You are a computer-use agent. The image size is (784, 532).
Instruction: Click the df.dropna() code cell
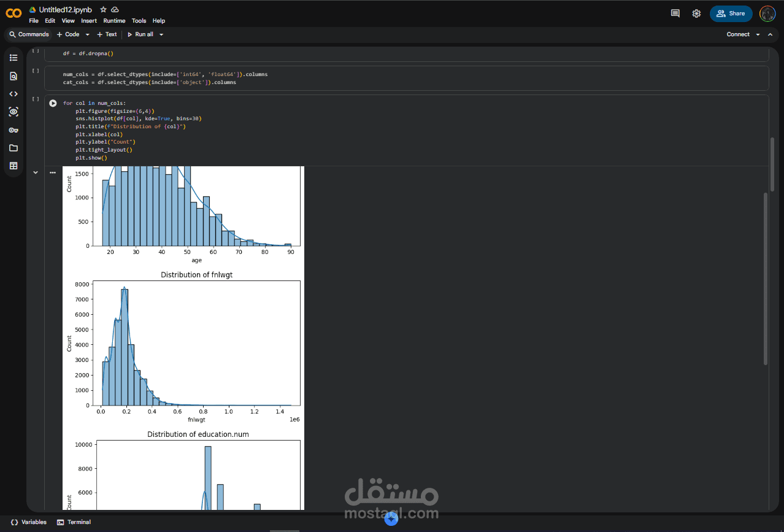click(407, 54)
